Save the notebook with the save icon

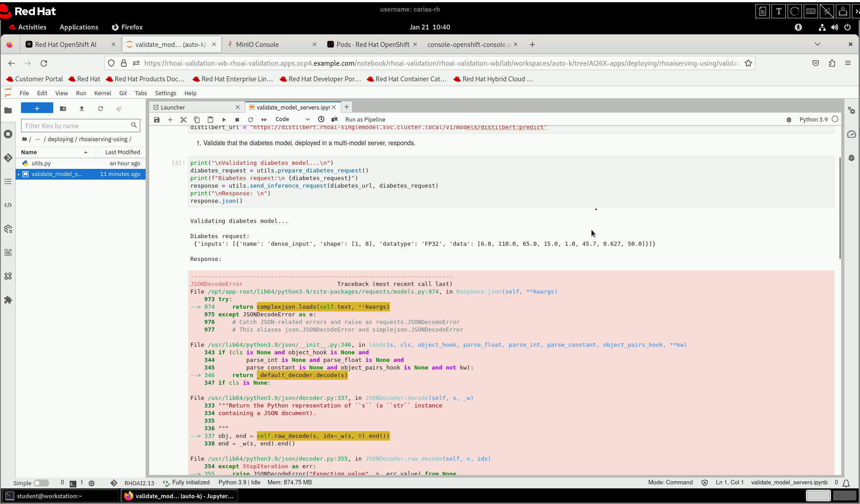click(x=157, y=120)
